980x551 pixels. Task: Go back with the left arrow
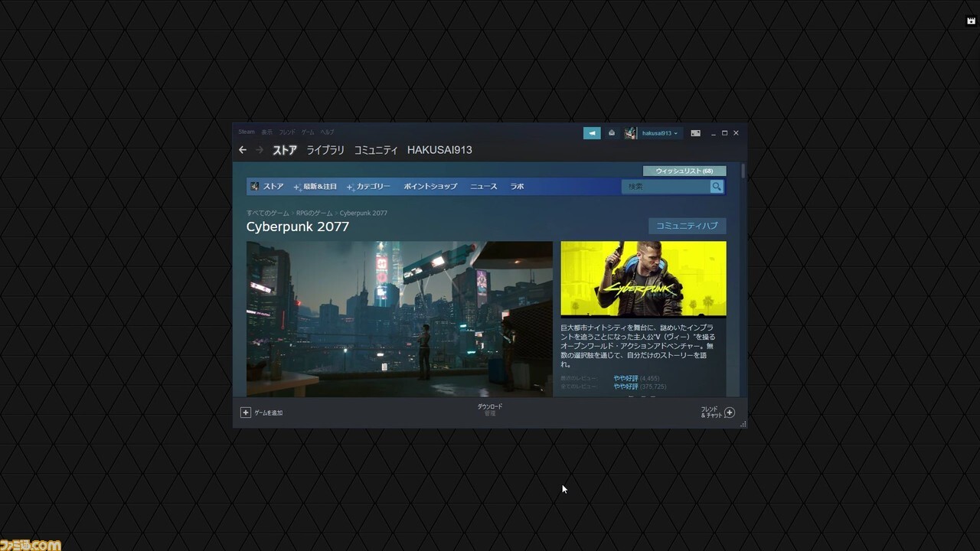click(243, 150)
